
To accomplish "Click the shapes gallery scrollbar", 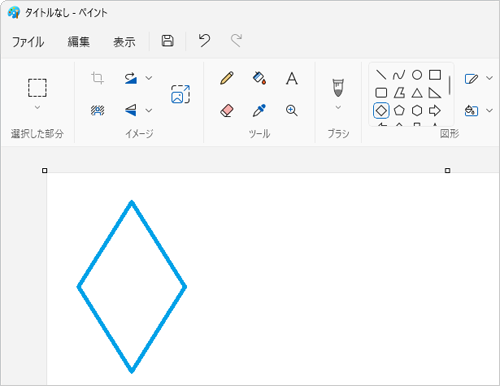I will (x=450, y=85).
